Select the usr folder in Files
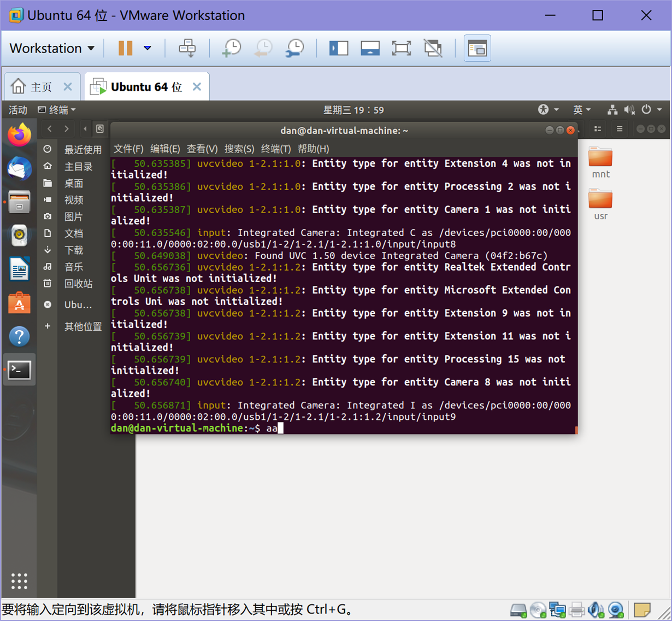The image size is (672, 621). coord(600,204)
